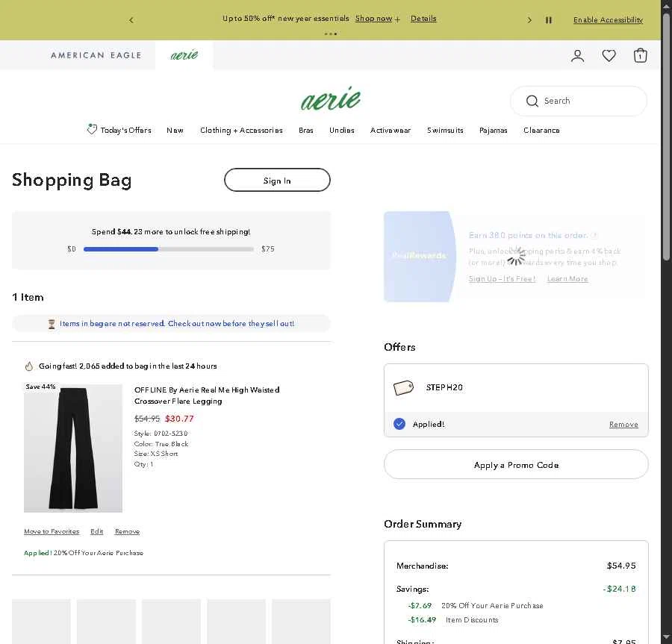Click the Color: True Black text
This screenshot has height=644, width=672.
[161, 443]
